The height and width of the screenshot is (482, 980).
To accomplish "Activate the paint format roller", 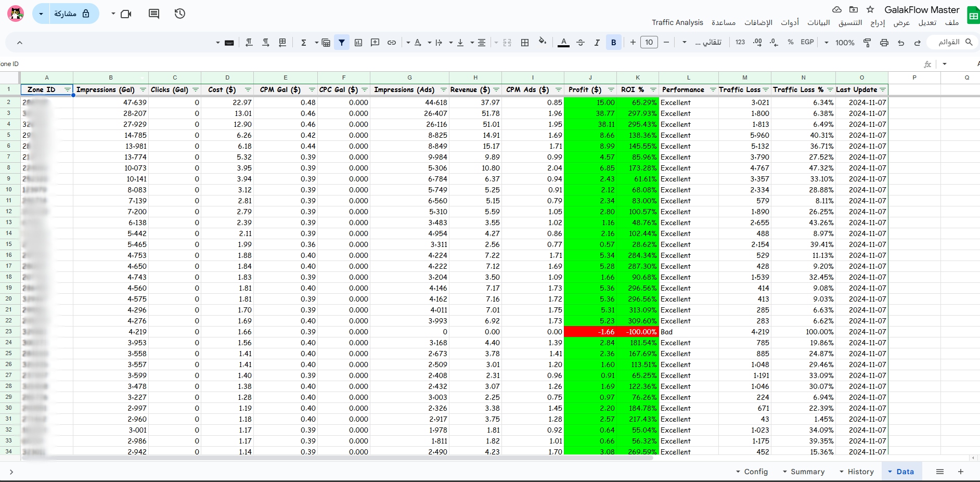I will [867, 43].
